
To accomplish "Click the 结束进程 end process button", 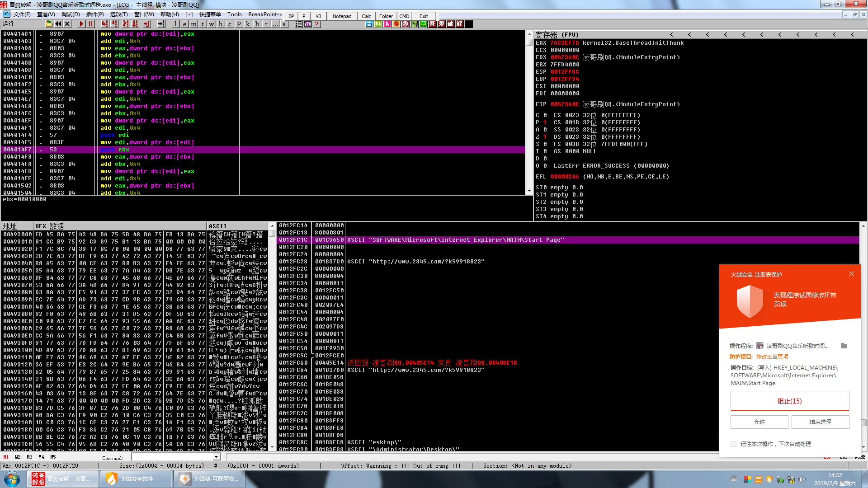I will 820,422.
